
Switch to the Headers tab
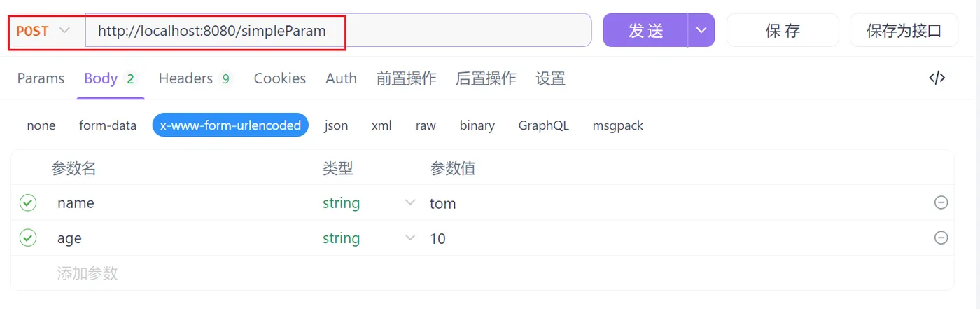coord(185,78)
